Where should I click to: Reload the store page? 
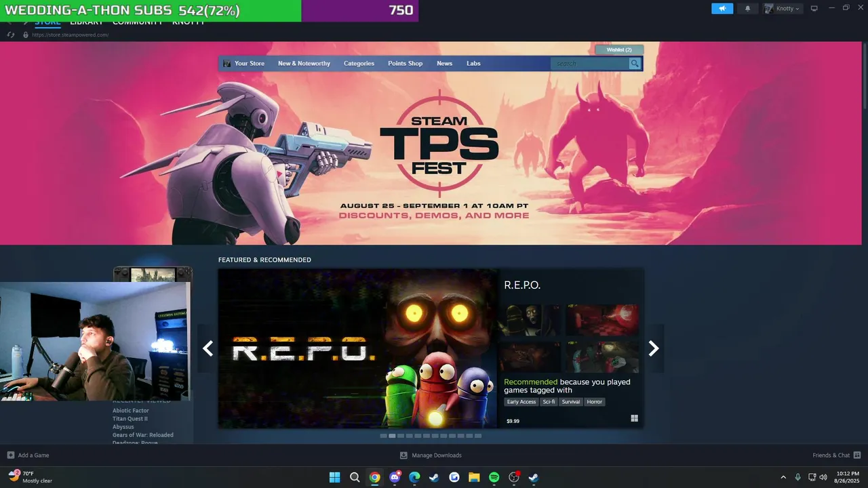coord(11,35)
